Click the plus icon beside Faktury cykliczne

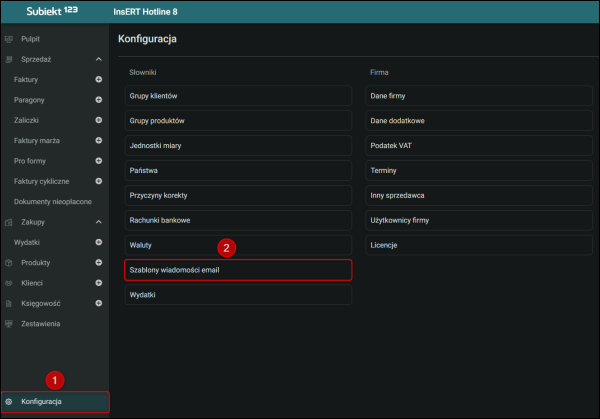click(x=98, y=181)
